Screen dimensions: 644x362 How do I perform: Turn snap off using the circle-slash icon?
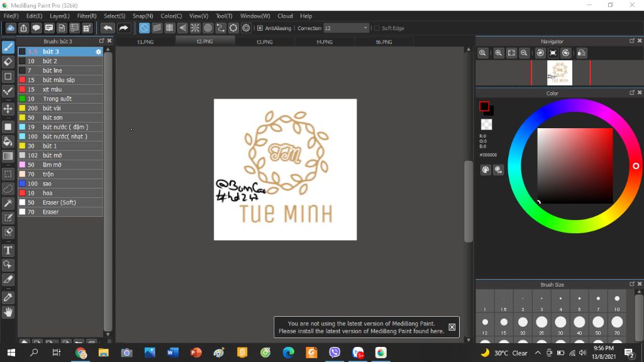coord(144,28)
